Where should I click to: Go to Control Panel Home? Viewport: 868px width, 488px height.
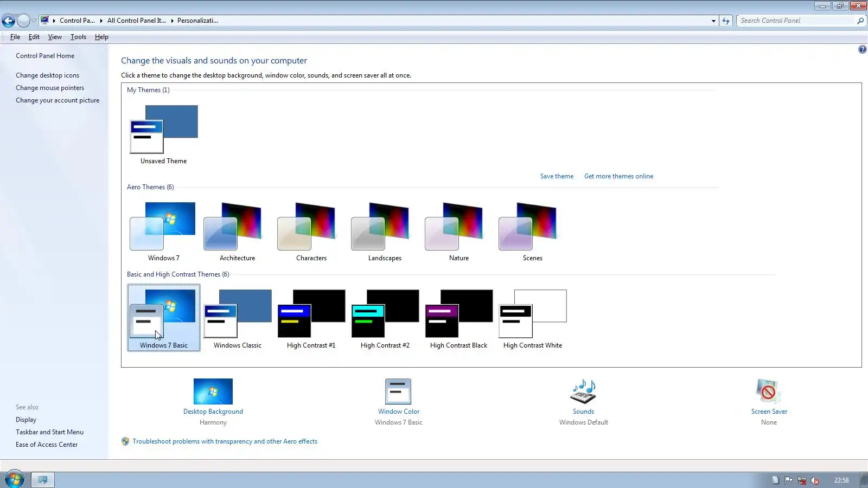[x=45, y=56]
